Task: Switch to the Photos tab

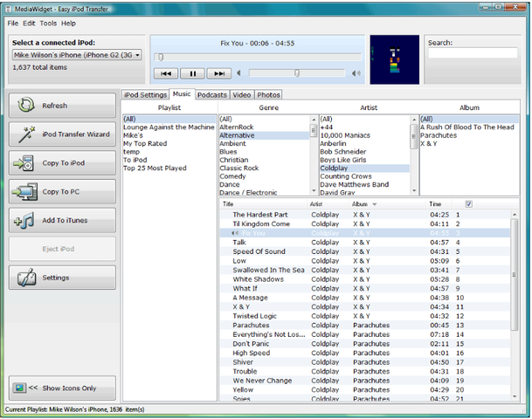Action: [268, 95]
